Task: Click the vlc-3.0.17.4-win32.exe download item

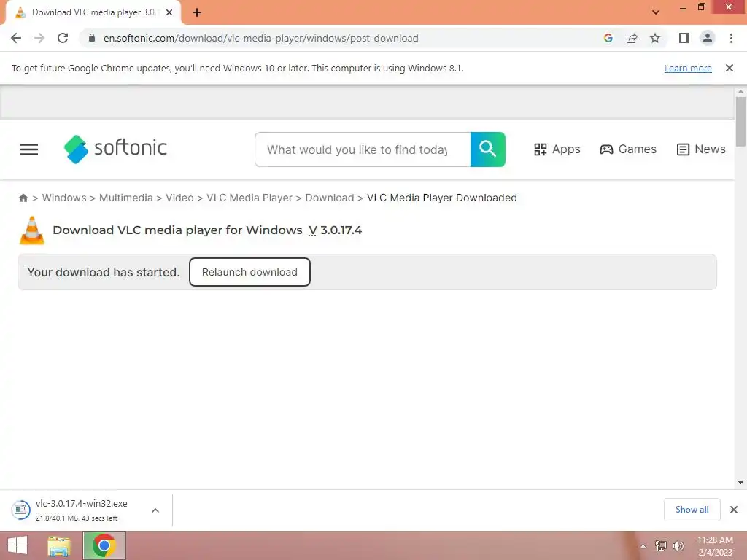Action: coord(81,510)
